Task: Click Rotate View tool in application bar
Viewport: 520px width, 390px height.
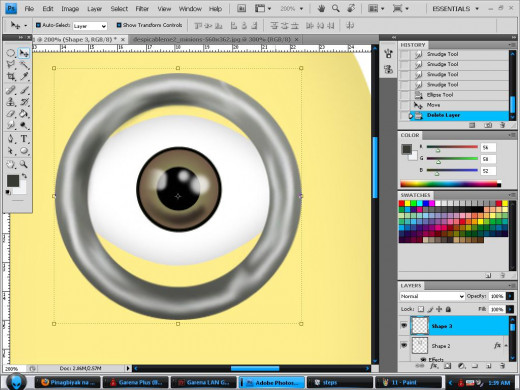Action: pyautogui.click(x=351, y=9)
